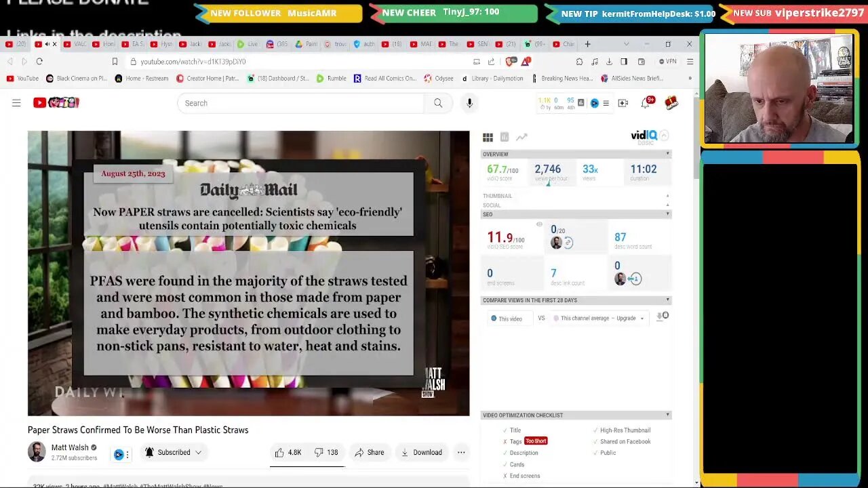Image resolution: width=868 pixels, height=488 pixels.
Task: Open vidIQ bar chart stats icon
Action: tap(505, 138)
